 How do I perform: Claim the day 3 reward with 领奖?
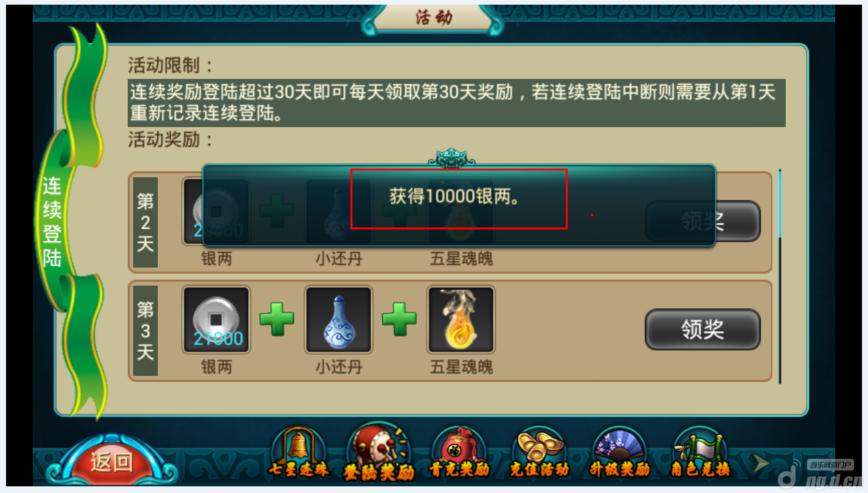pyautogui.click(x=703, y=329)
